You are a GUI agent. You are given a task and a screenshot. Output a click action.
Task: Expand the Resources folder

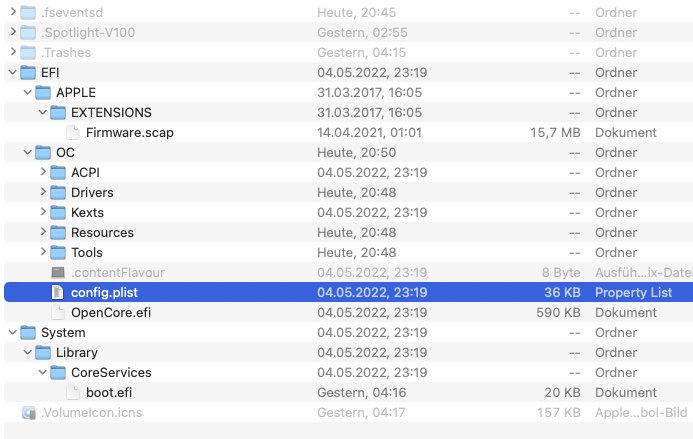click(x=43, y=232)
